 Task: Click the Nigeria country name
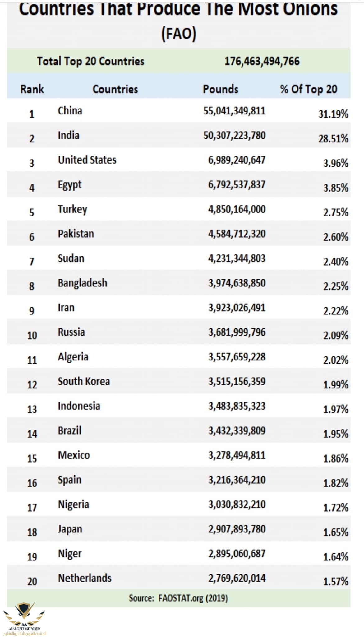point(73,504)
